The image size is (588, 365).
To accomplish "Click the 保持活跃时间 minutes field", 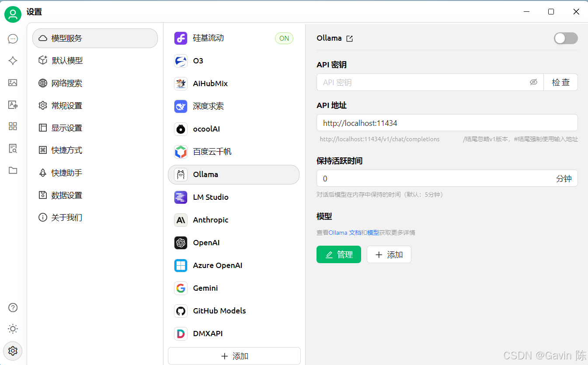I will [447, 178].
